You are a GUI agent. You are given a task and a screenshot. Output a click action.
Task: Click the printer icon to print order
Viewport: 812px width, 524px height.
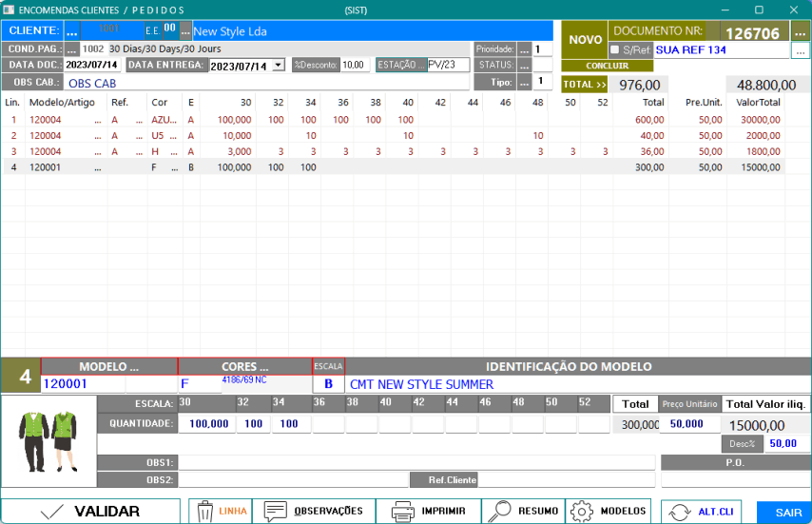(x=401, y=512)
